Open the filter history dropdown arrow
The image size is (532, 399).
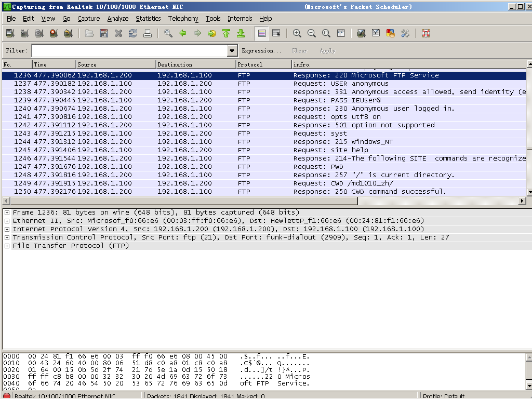[x=232, y=51]
